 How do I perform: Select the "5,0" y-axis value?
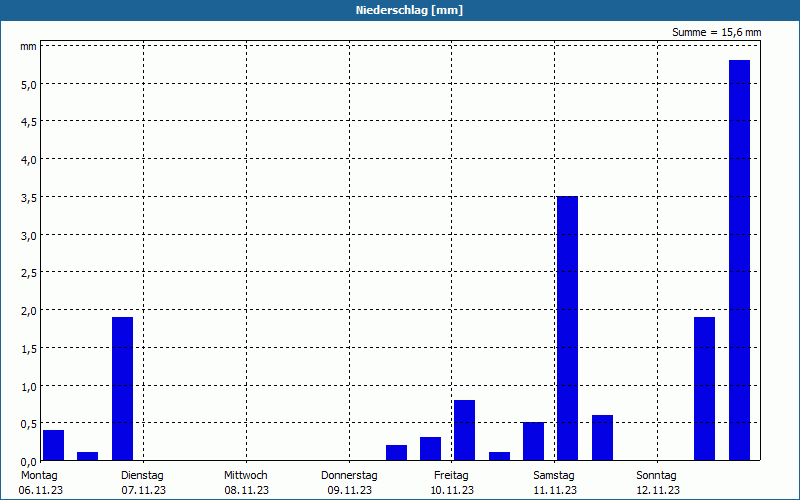coord(29,84)
